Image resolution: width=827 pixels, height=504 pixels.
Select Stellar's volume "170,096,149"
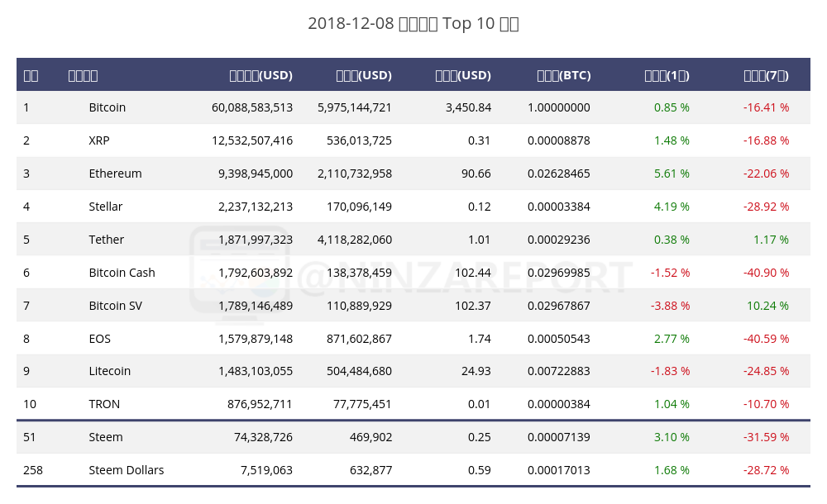pyautogui.click(x=359, y=207)
